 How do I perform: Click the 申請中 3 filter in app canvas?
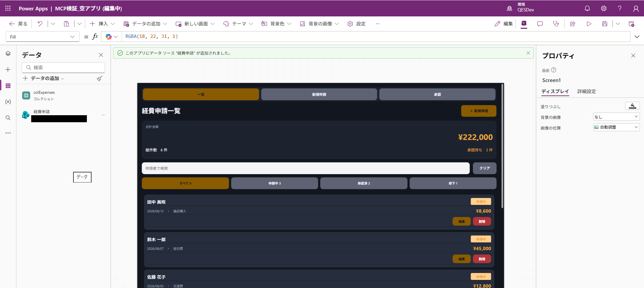pyautogui.click(x=274, y=184)
